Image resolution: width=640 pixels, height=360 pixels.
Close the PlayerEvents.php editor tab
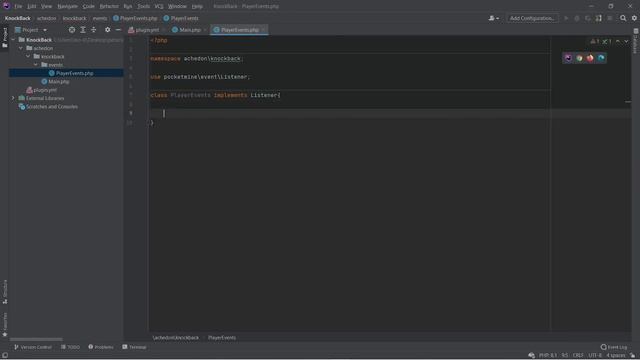(264, 30)
